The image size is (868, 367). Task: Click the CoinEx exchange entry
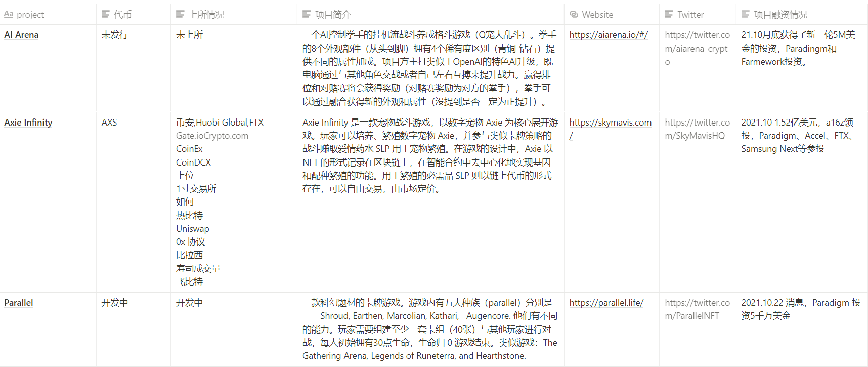(x=189, y=149)
